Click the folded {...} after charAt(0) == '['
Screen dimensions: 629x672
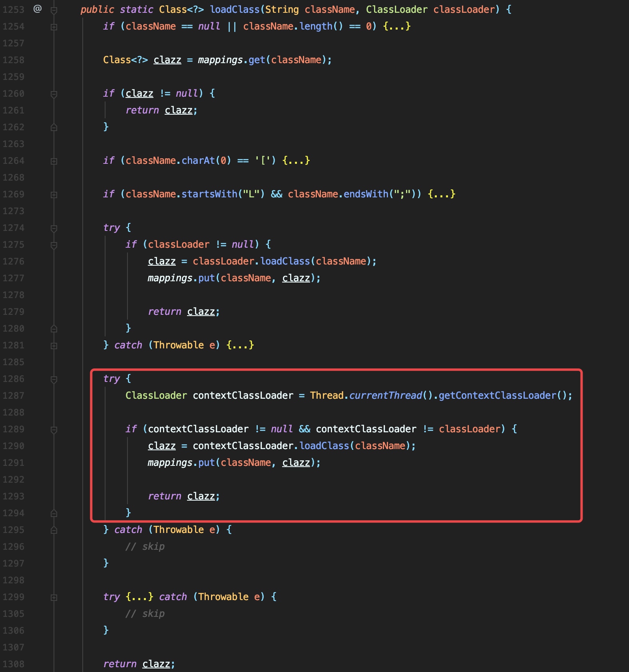[296, 161]
